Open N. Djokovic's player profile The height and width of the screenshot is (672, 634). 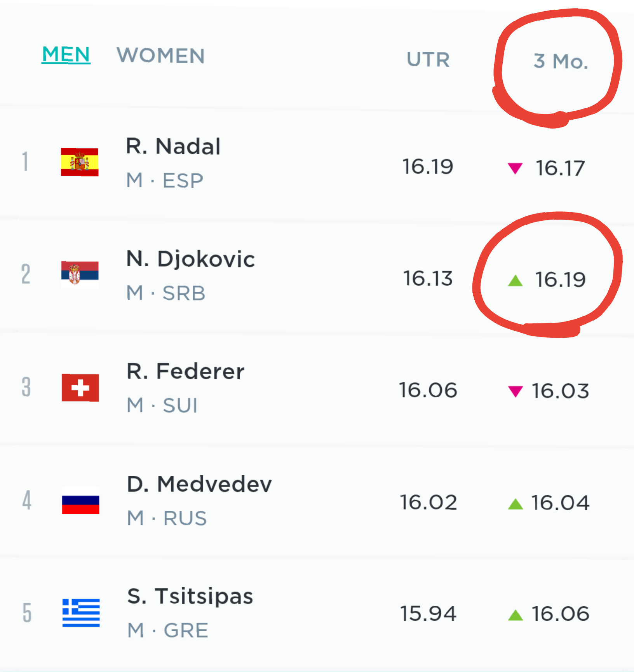click(190, 259)
